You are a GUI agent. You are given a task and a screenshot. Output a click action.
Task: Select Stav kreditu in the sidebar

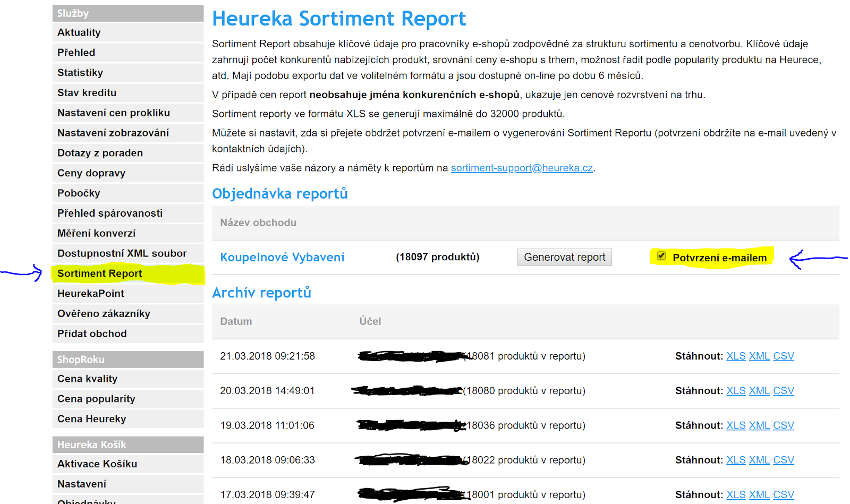128,92
